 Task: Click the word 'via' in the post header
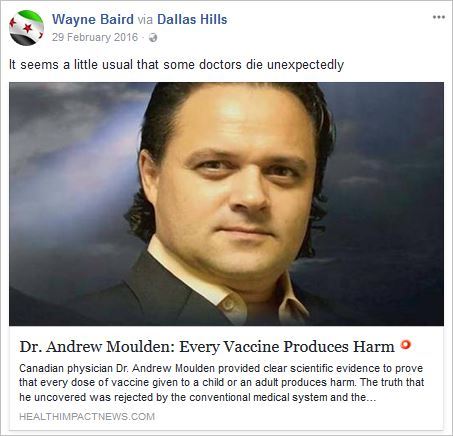145,20
